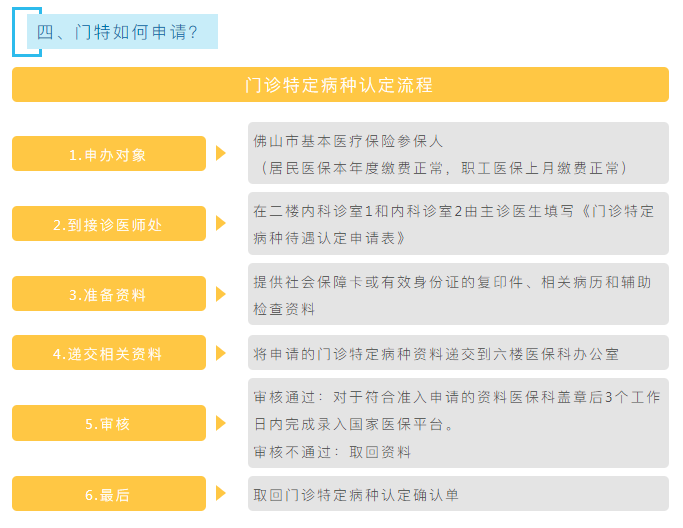This screenshot has height=528, width=683.
Task: Click the yellow arrow beside 5.审核
Action: tap(221, 423)
